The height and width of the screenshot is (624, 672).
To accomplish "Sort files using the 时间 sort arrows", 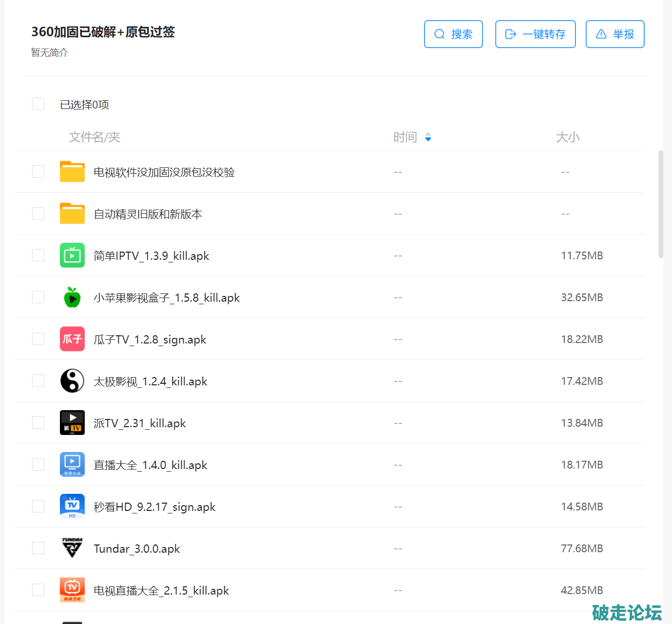I will (x=428, y=137).
